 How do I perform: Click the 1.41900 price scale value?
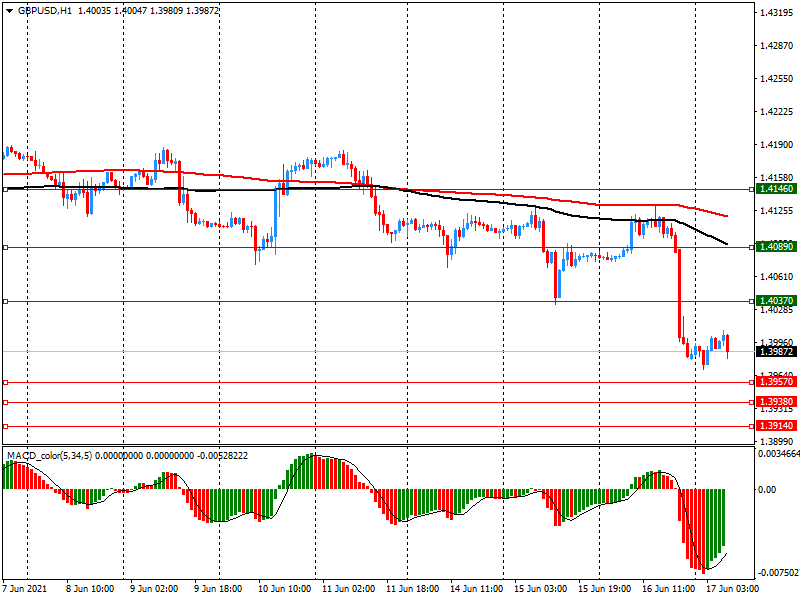tap(777, 145)
